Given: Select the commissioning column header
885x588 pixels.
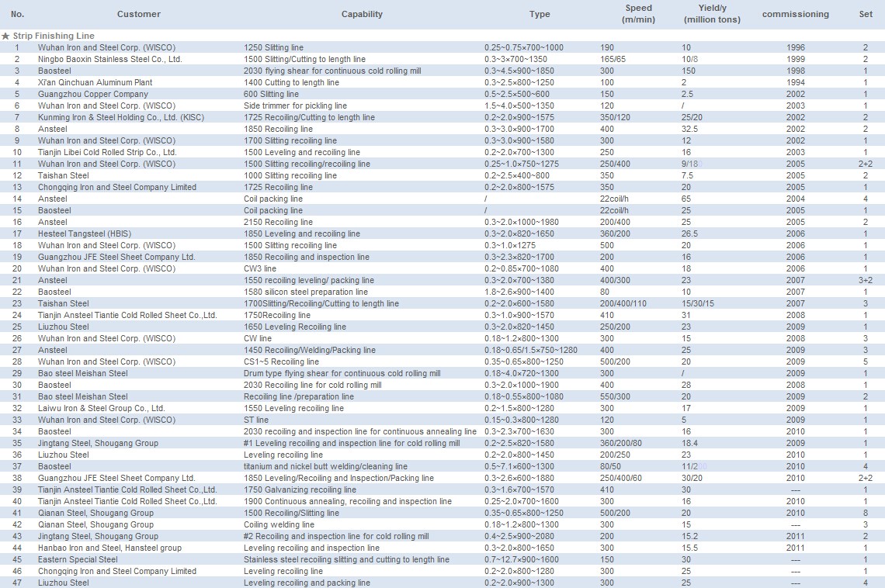Looking at the screenshot, I should [795, 14].
